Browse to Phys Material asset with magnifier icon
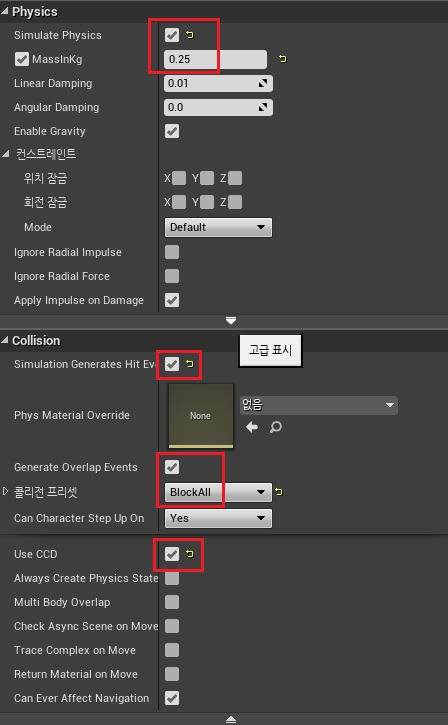This screenshot has height=725, width=448. click(276, 427)
